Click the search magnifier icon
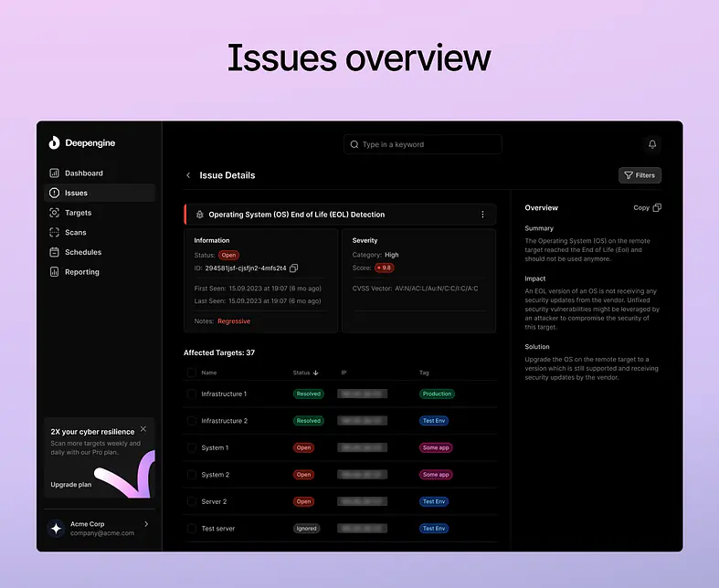 click(354, 144)
